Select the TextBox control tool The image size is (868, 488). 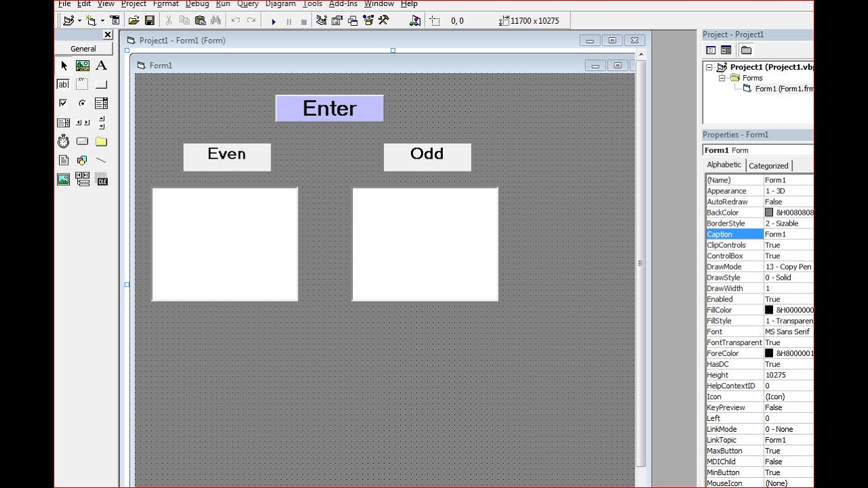click(x=63, y=85)
